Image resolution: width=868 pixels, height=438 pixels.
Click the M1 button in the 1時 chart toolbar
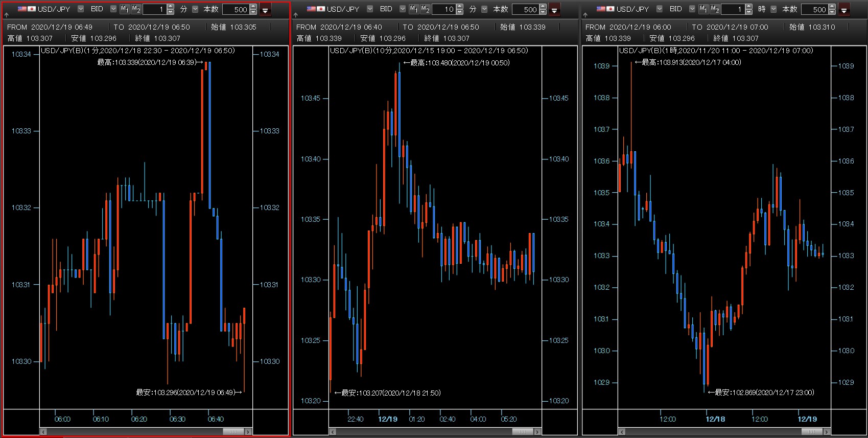pyautogui.click(x=703, y=9)
